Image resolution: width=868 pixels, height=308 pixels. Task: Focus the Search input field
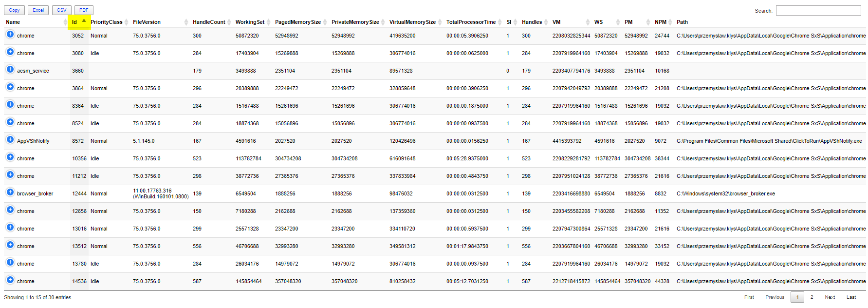pyautogui.click(x=818, y=11)
